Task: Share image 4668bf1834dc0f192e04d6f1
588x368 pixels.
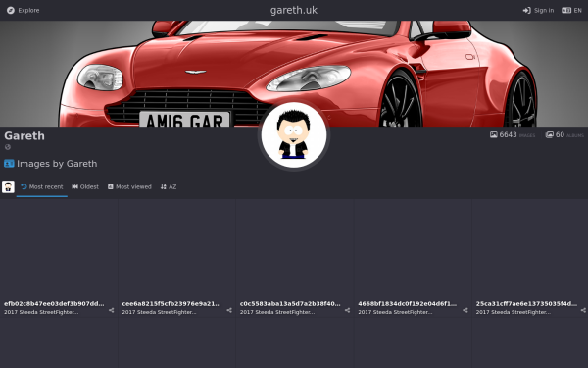Action: click(465, 310)
